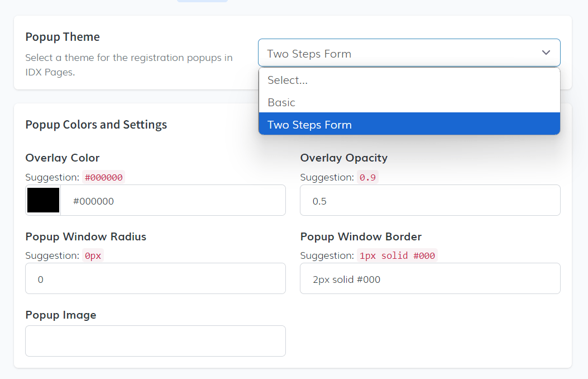
Task: Click the Overlay Color label
Action: pos(63,158)
